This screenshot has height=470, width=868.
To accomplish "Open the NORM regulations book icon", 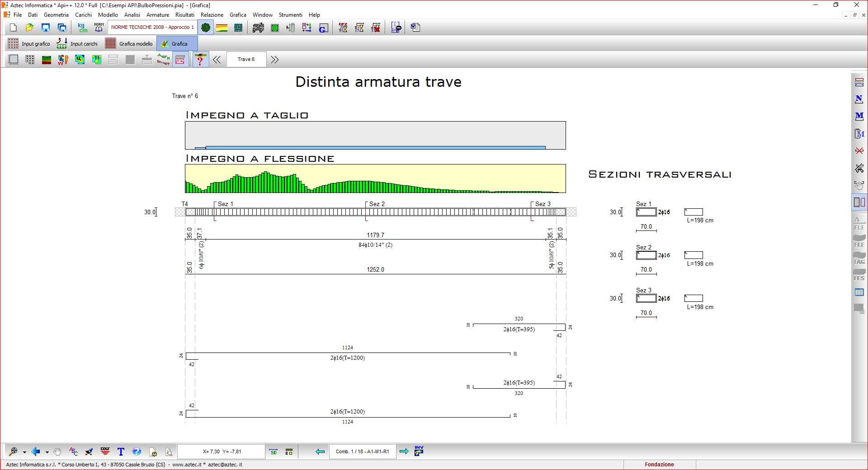I will 99,28.
